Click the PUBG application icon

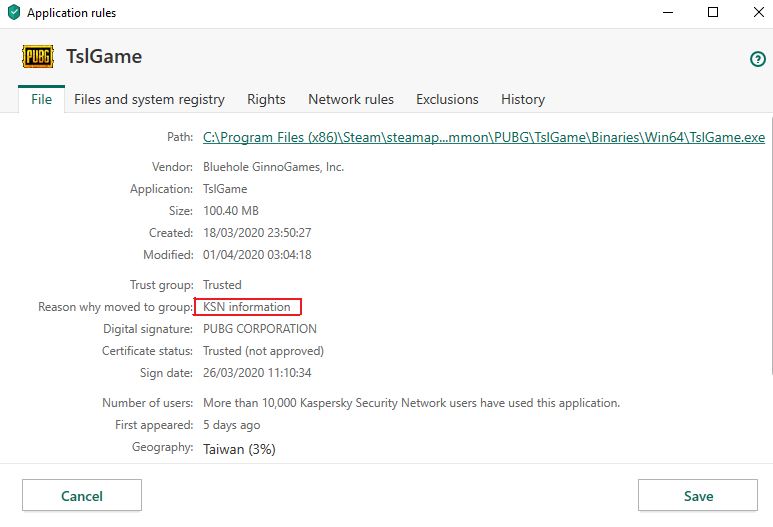pos(38,57)
